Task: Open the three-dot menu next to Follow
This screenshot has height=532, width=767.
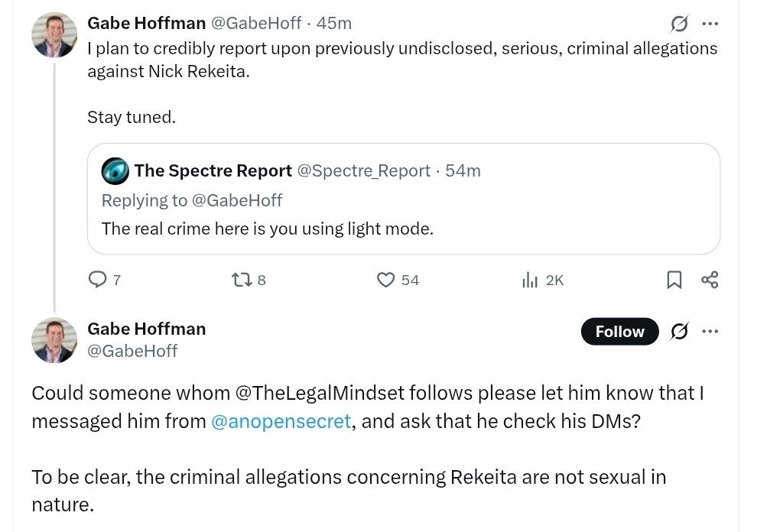Action: 710,332
